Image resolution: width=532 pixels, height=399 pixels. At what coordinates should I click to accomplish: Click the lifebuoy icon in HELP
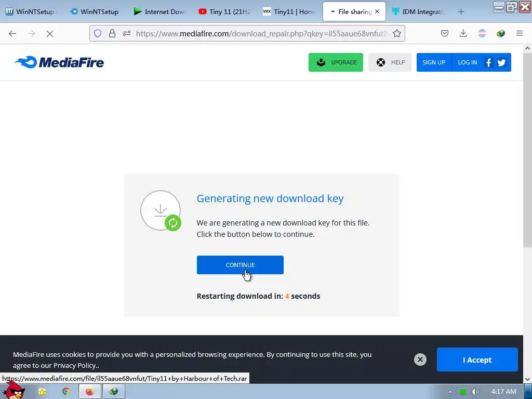(381, 62)
